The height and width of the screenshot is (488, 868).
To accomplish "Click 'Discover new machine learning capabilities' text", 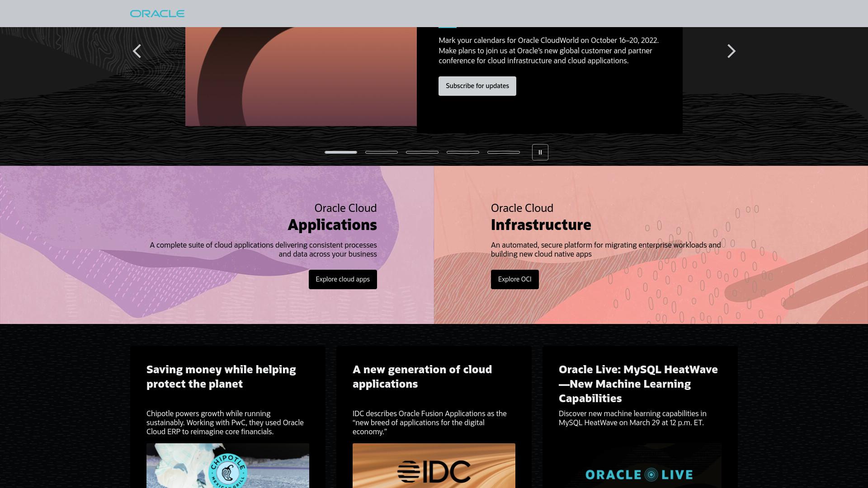I will tap(632, 418).
